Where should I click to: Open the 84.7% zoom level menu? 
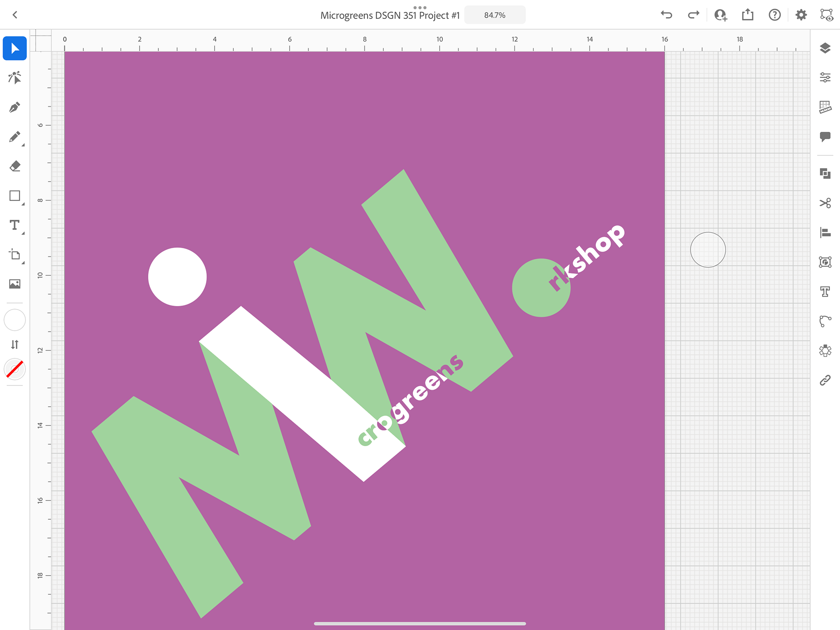pyautogui.click(x=494, y=15)
